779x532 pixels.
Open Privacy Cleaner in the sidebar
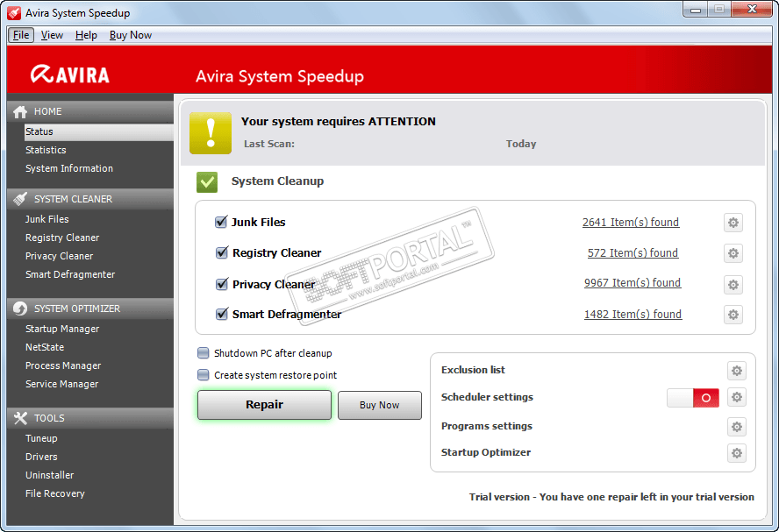pos(59,256)
